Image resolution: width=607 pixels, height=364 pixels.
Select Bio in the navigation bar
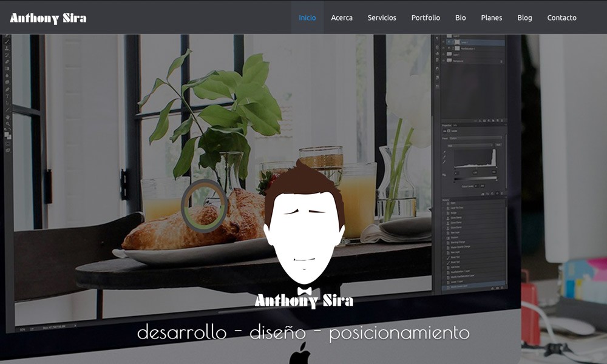click(x=461, y=18)
